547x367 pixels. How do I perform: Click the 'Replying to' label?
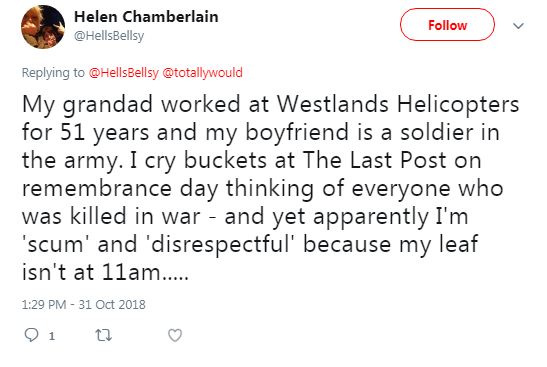click(53, 73)
